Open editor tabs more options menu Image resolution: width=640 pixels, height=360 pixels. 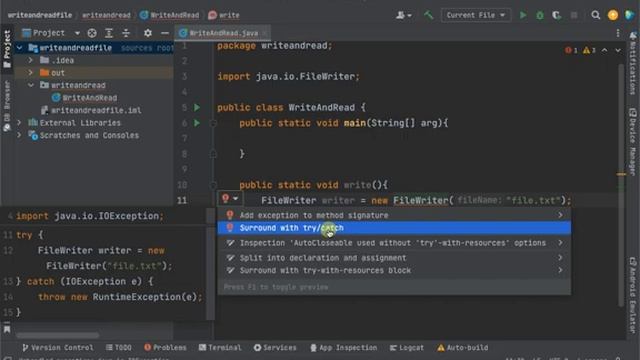point(618,33)
